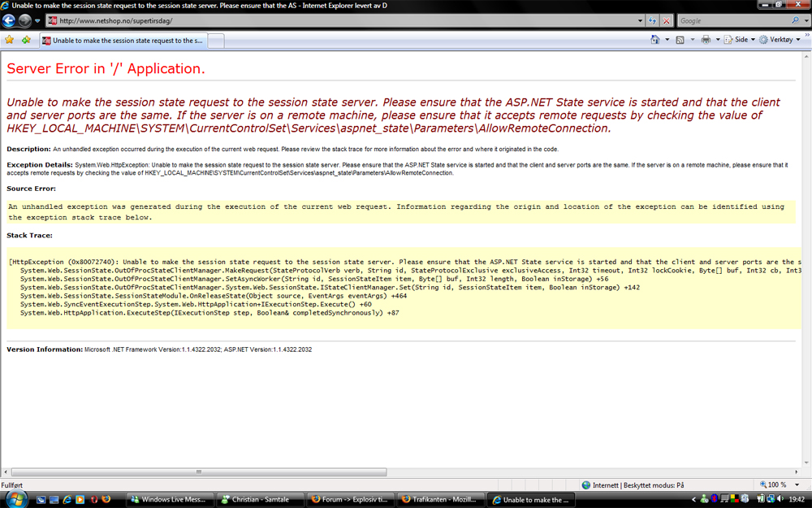The width and height of the screenshot is (812, 508).
Task: Click the horizontal scrollbar thumb
Action: (x=199, y=472)
